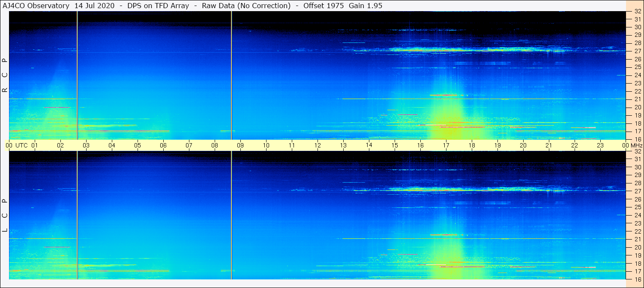This screenshot has height=288, width=644.
Task: Select the "Offset 1975" value in header
Action: 324,6
